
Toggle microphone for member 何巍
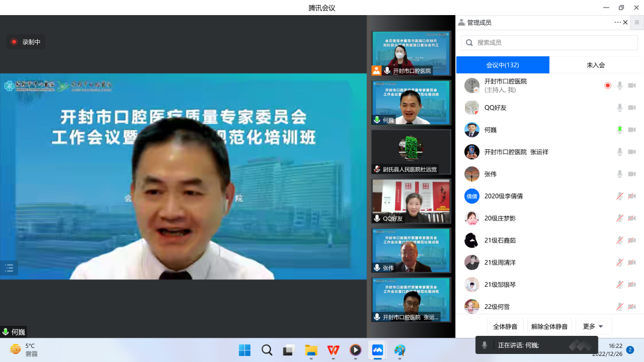[x=620, y=130]
